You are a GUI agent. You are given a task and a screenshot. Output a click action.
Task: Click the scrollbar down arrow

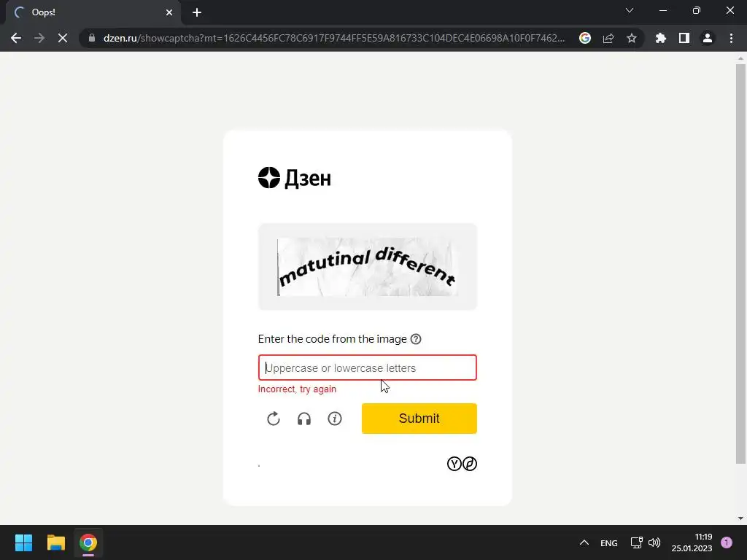[x=740, y=518]
